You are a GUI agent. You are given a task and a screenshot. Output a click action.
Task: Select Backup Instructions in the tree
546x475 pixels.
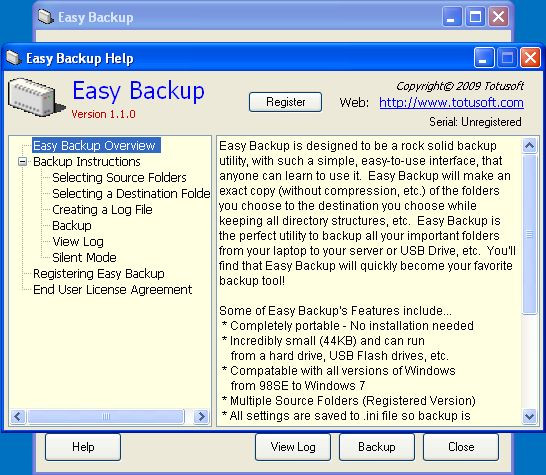[87, 162]
